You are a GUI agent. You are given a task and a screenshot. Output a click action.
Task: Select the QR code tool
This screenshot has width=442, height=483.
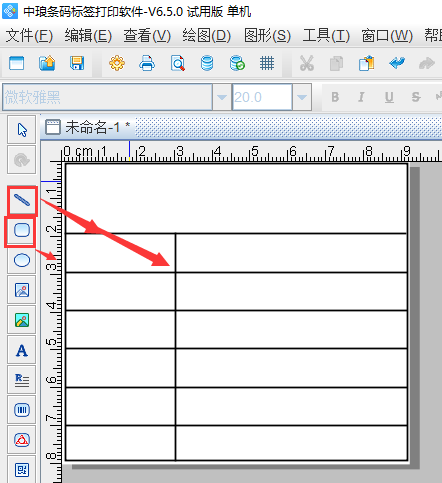tap(22, 470)
